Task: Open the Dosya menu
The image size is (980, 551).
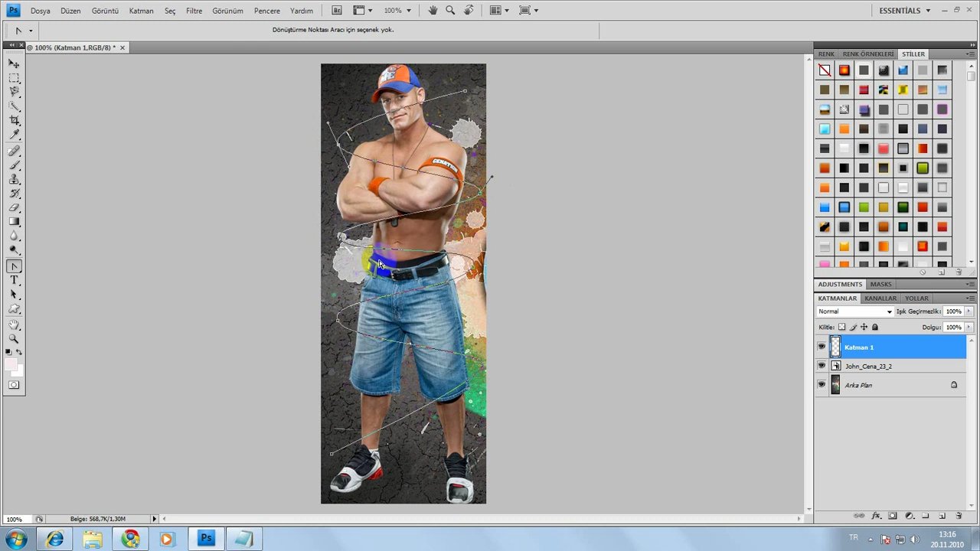Action: point(40,11)
